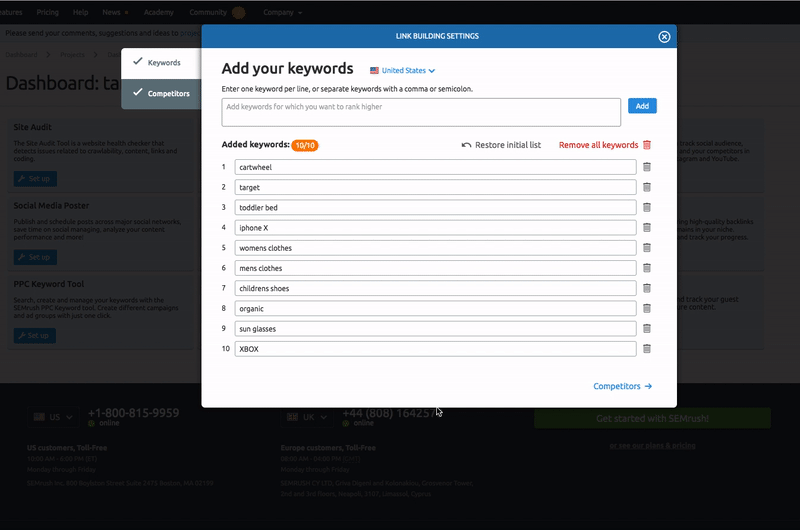Image resolution: width=800 pixels, height=530 pixels.
Task: Remove mens clothes keyword via trash icon
Action: (646, 268)
